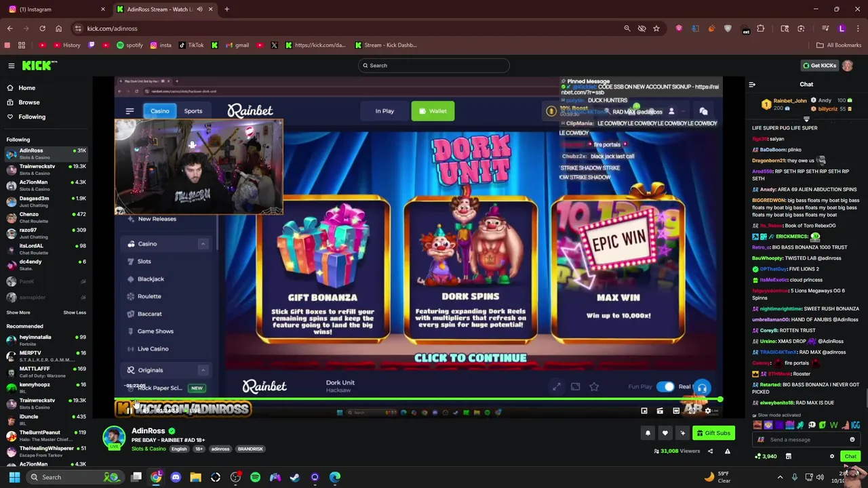Viewport: 868px width, 488px height.
Task: Select the Rainbet Casino tab
Action: click(x=160, y=111)
